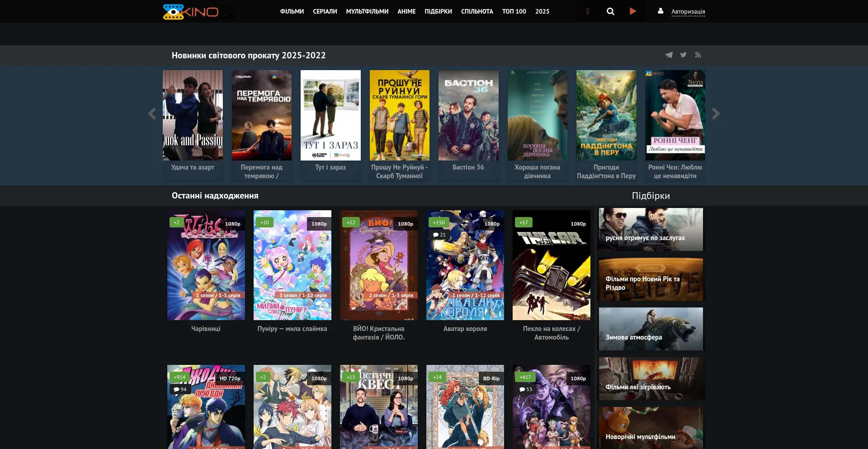Open the Серіали menu
The height and width of the screenshot is (449, 868).
click(x=325, y=11)
